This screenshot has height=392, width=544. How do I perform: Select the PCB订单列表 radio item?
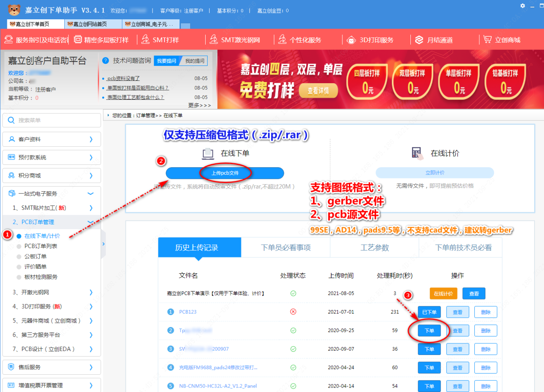tap(19, 246)
